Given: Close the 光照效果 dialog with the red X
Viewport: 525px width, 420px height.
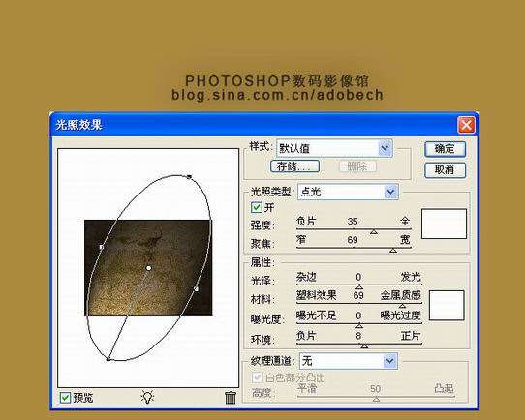Looking at the screenshot, I should pyautogui.click(x=466, y=125).
